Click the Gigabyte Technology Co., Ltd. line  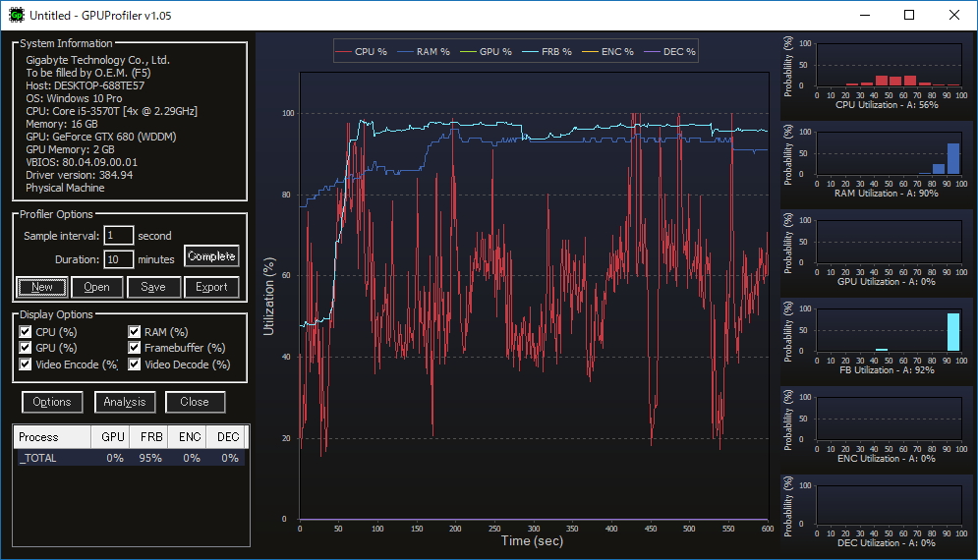click(x=97, y=60)
